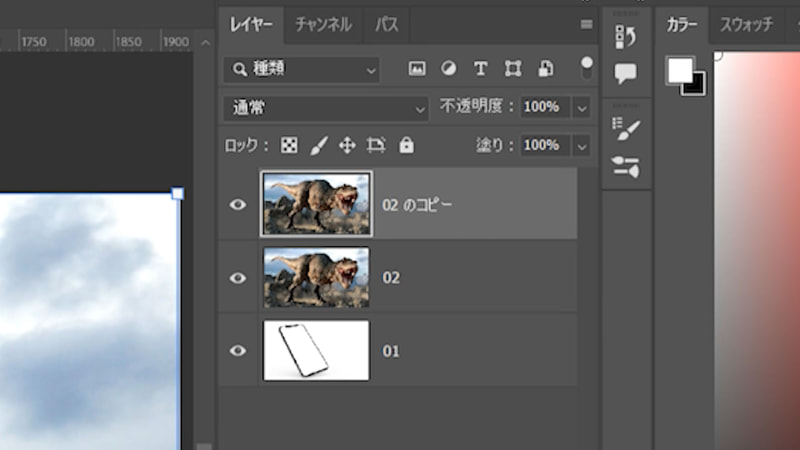Select the 01 layer thumbnail
The image size is (800, 450).
[x=316, y=351]
